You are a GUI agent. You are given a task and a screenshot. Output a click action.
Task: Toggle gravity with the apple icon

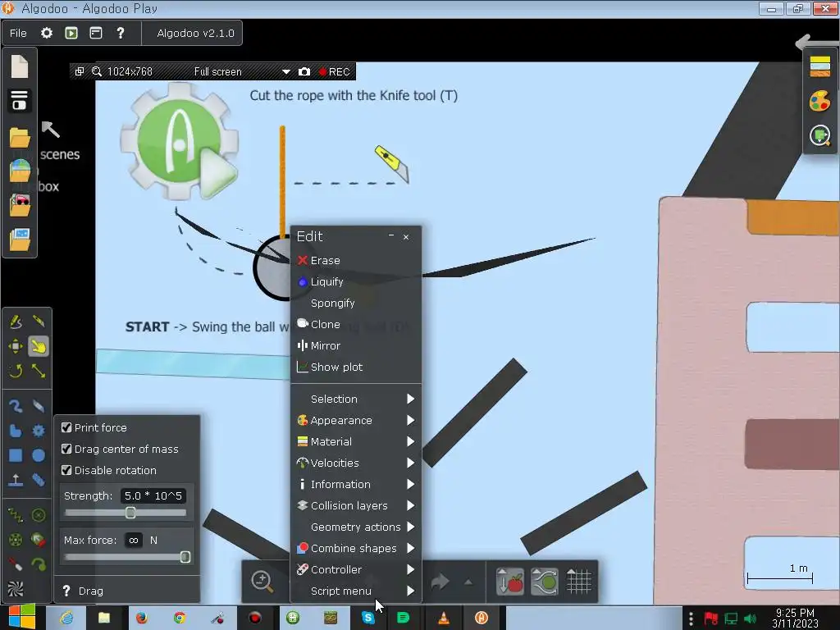pos(510,582)
